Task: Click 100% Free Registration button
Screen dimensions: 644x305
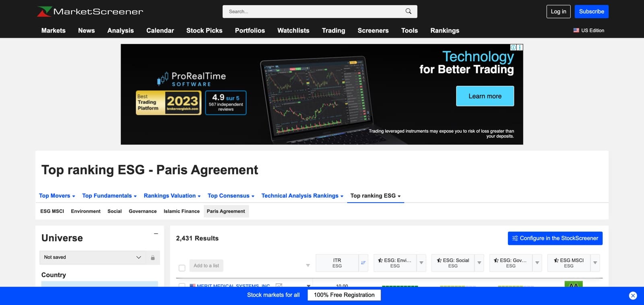Action: pos(344,295)
